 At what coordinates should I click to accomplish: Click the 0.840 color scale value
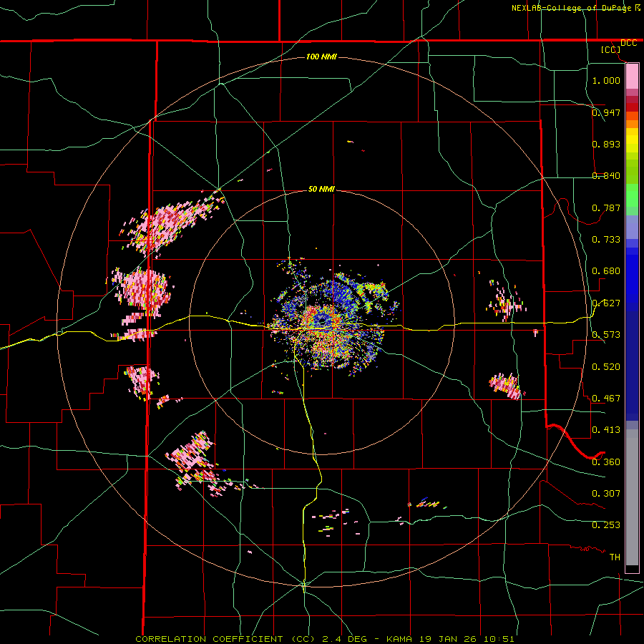[606, 176]
